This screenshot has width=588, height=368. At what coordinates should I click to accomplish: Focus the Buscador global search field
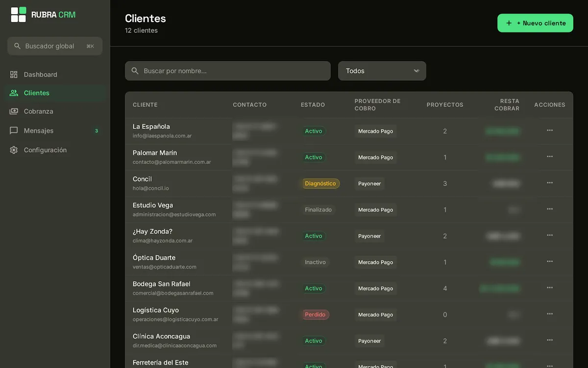point(55,46)
